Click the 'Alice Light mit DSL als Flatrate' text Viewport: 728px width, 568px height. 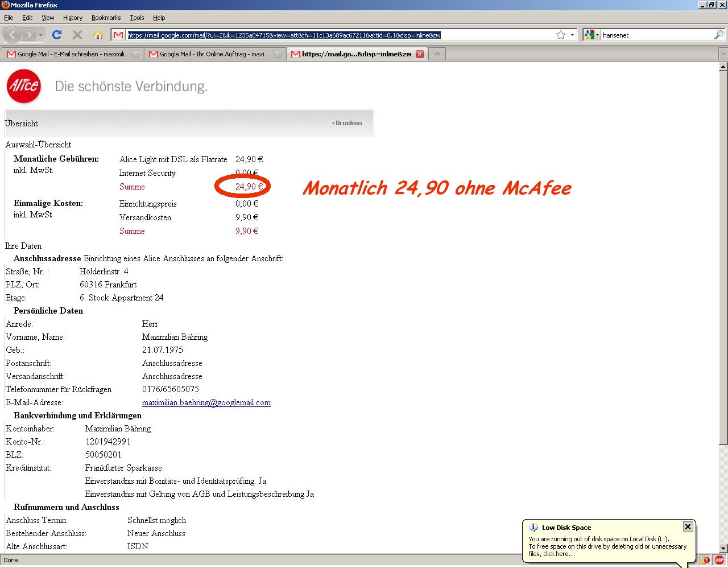click(x=173, y=159)
